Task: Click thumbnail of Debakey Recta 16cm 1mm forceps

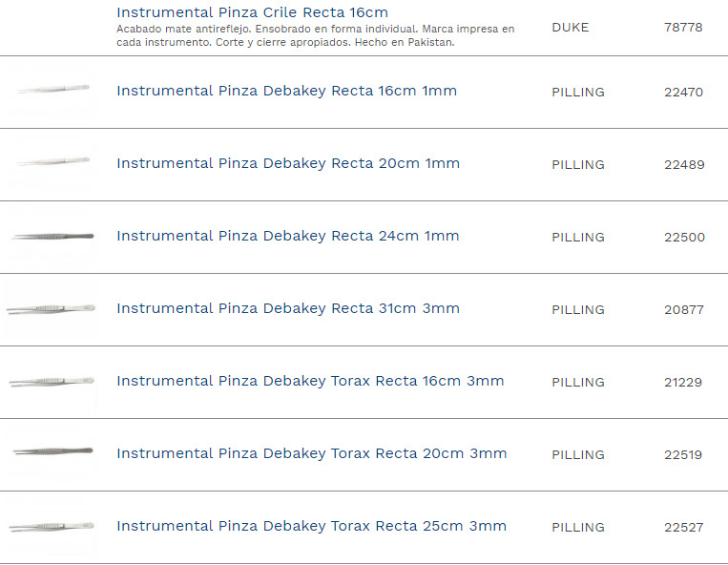Action: pyautogui.click(x=53, y=89)
